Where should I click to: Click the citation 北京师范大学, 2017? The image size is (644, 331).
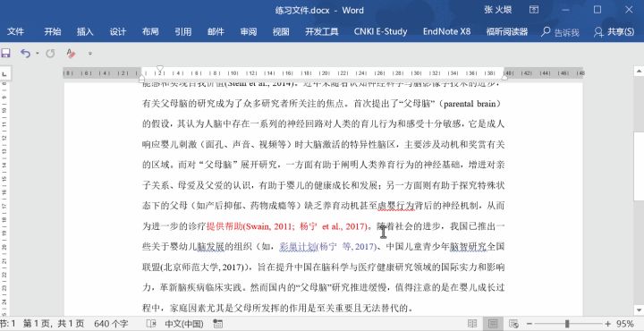tap(204, 267)
